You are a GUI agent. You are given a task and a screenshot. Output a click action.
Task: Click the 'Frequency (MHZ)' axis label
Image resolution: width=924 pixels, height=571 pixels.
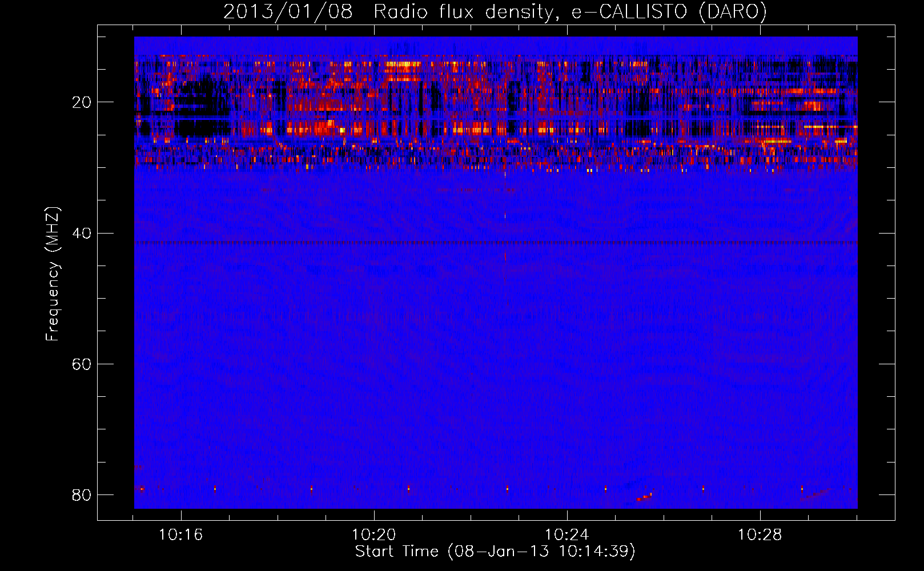[53, 274]
